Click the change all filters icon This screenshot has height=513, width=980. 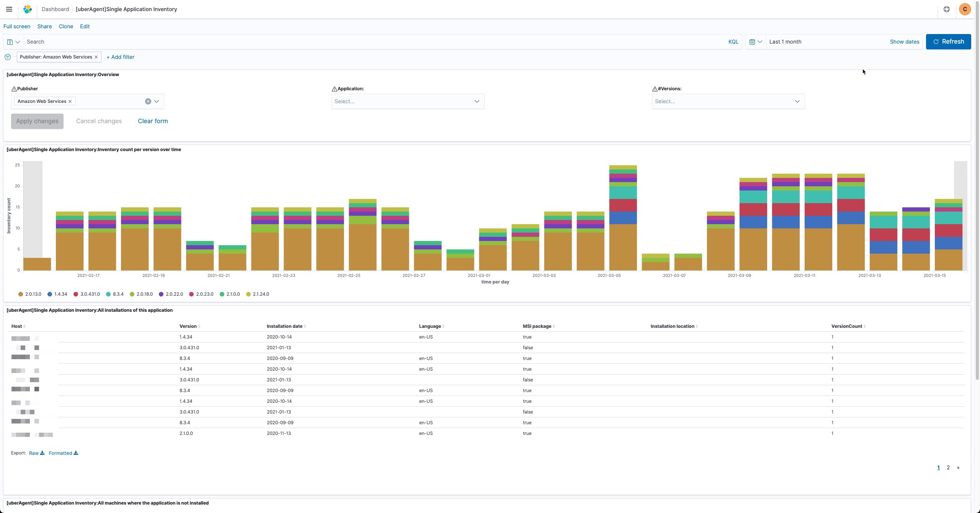coord(8,57)
